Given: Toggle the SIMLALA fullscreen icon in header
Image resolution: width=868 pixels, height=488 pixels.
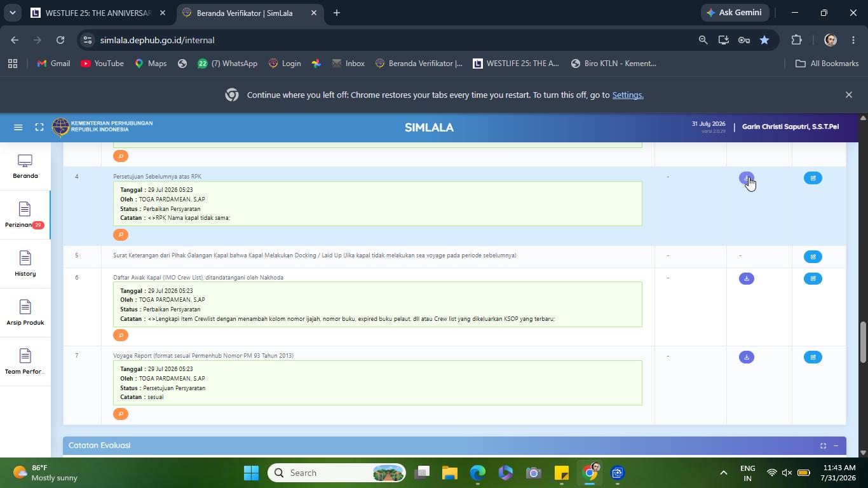Looking at the screenshot, I should coord(39,127).
